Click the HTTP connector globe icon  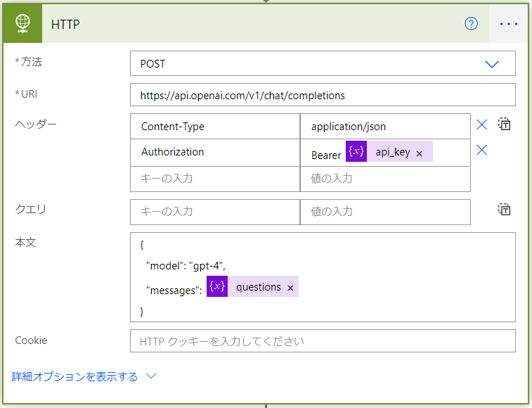coord(22,24)
